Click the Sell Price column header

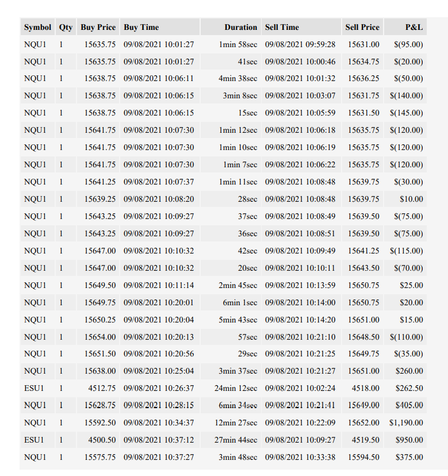coord(362,27)
